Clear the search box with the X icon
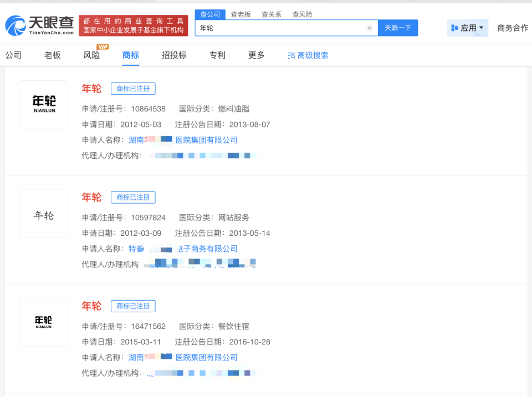This screenshot has height=397, width=532. (x=370, y=28)
